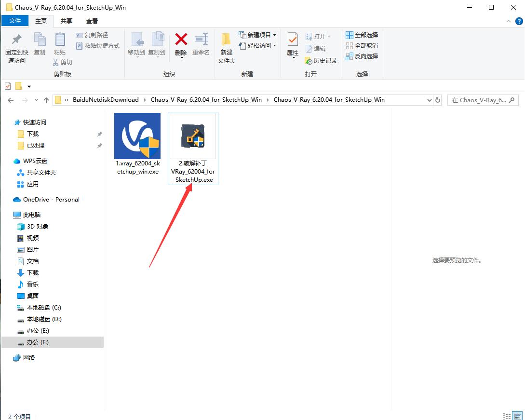525x420 pixels.
Task: Open the 文档 folder in the sidebar
Action: tap(28, 261)
